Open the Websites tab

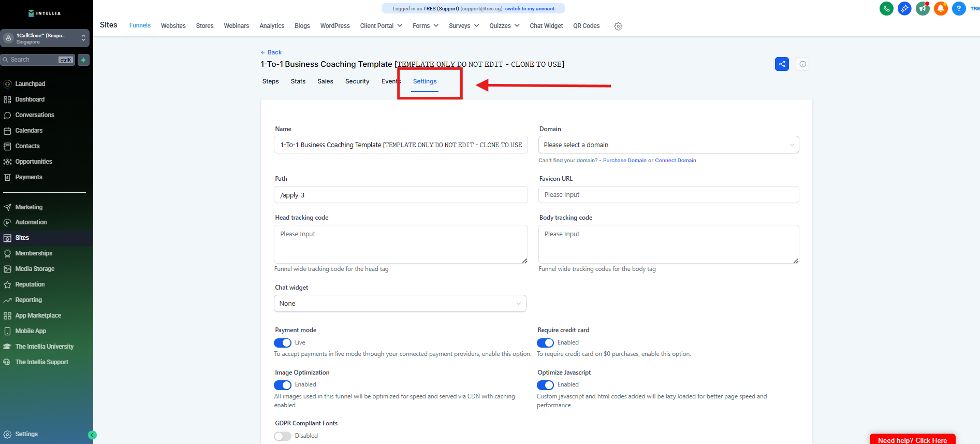coord(173,26)
